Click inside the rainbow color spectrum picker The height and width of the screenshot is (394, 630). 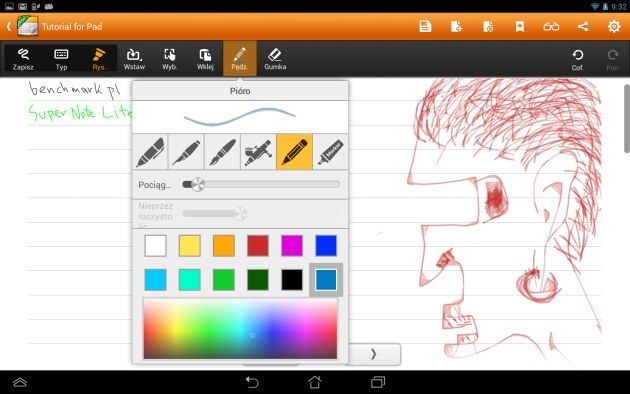coord(240,329)
